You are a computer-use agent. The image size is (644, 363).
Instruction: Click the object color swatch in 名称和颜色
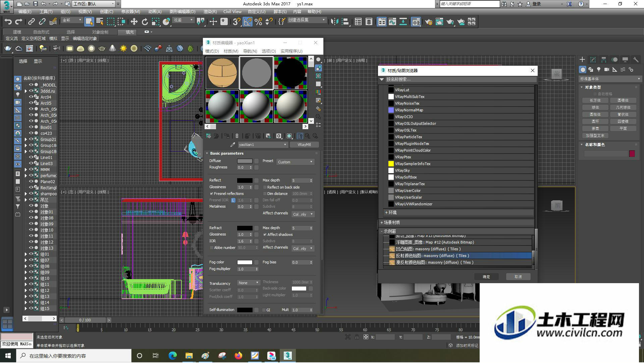[632, 154]
